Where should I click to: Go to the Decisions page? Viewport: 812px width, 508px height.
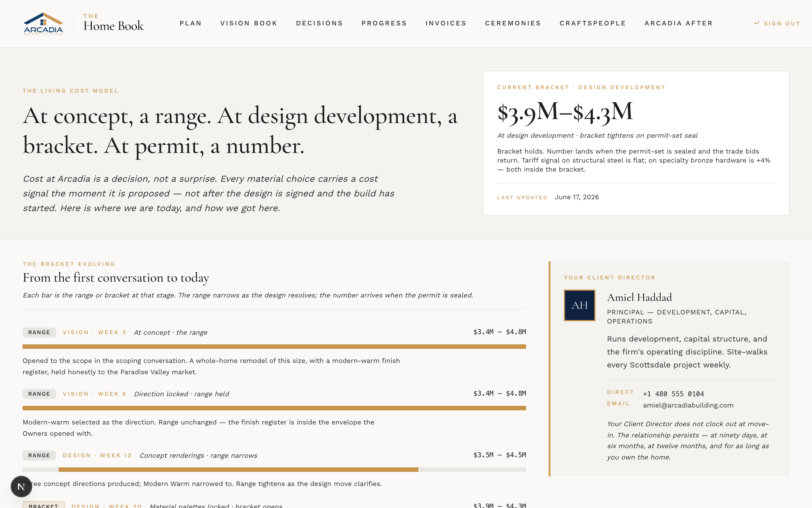[319, 23]
